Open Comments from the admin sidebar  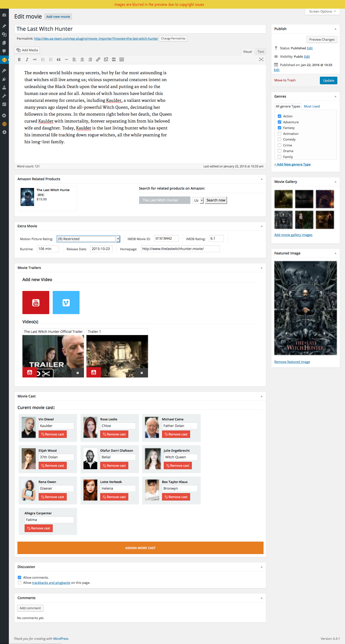pos(4,51)
